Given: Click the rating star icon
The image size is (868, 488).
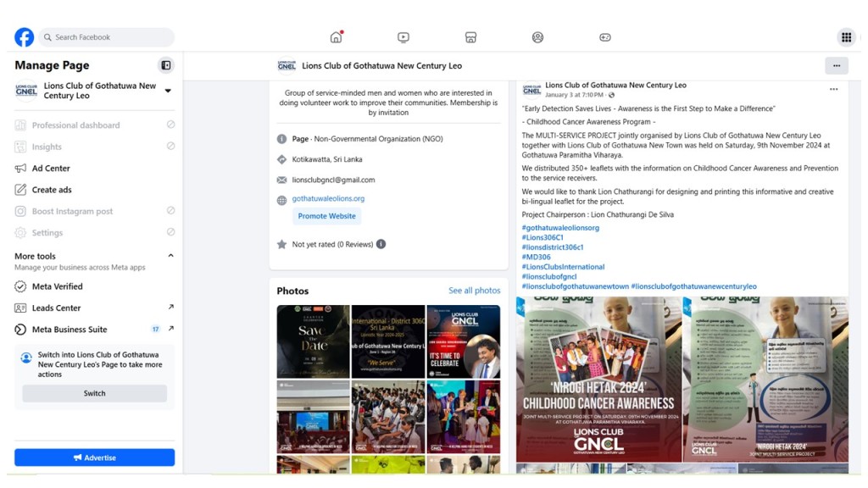Looking at the screenshot, I should [281, 244].
